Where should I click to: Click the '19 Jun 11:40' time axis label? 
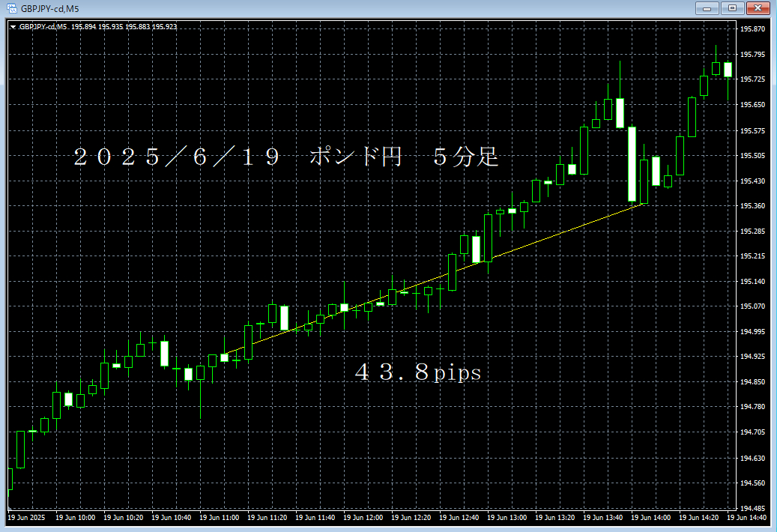[x=315, y=518]
